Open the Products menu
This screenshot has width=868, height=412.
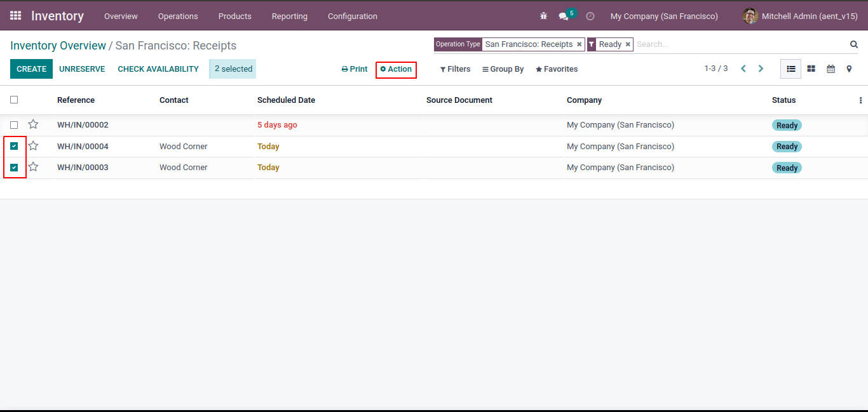coord(235,17)
